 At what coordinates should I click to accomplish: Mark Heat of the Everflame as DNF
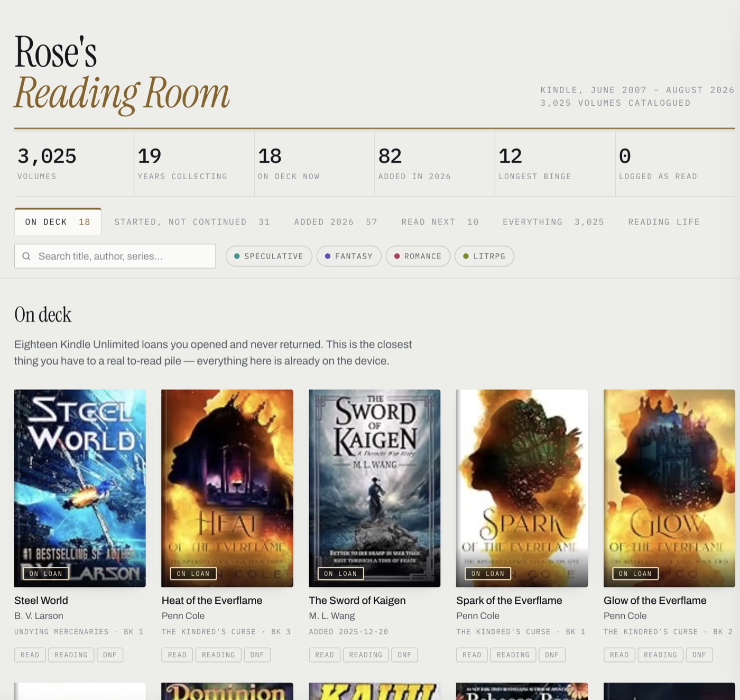257,655
